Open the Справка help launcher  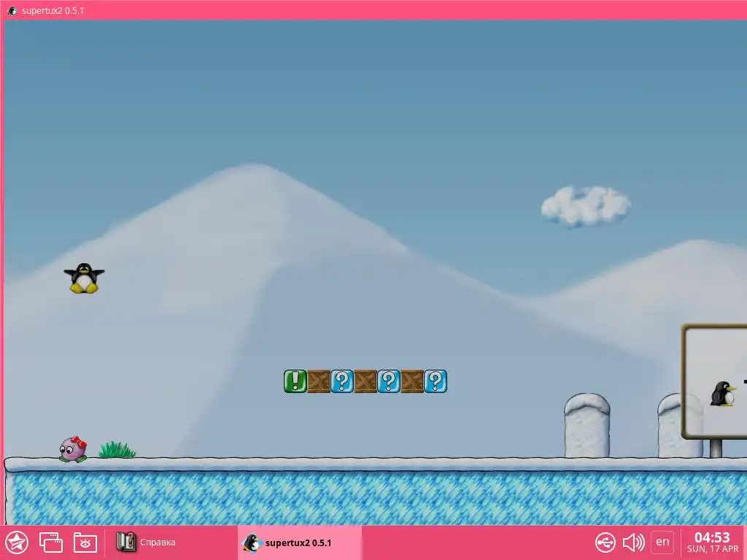point(147,542)
